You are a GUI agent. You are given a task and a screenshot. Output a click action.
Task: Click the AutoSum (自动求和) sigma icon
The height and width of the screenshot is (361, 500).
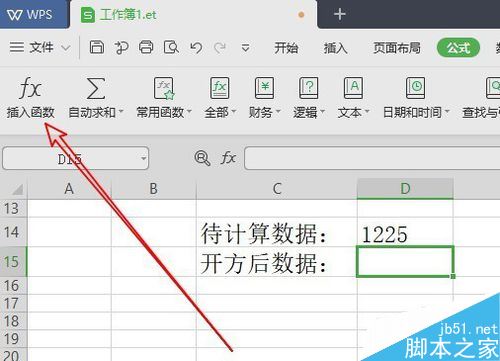(96, 88)
